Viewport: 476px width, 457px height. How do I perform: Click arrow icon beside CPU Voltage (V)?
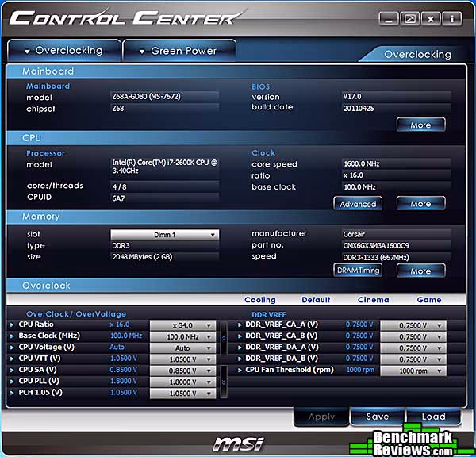(12, 348)
